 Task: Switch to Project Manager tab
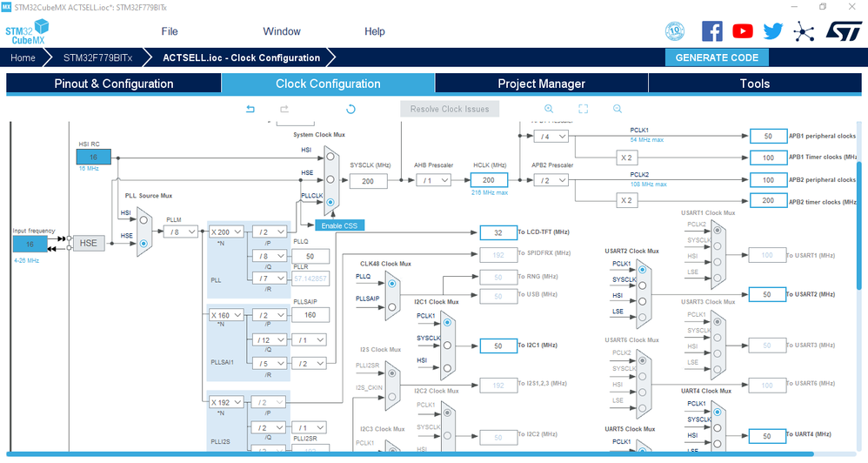541,84
